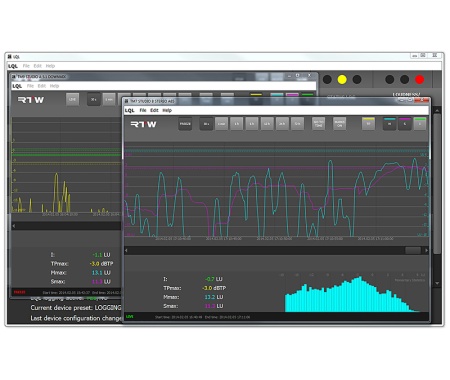
Task: Toggle the cyan curve button in STUDIO A window
Action: click(277, 95)
